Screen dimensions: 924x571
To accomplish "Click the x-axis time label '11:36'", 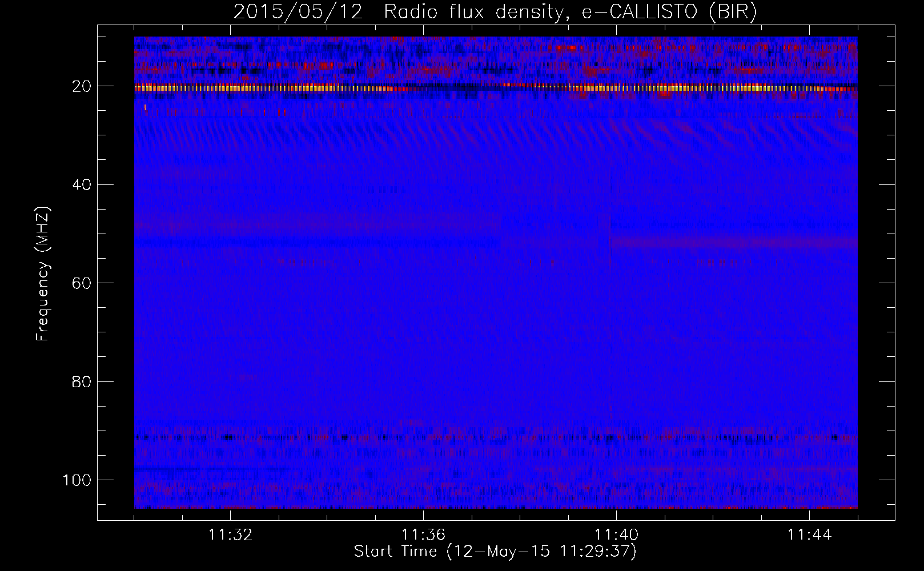I will click(x=423, y=535).
